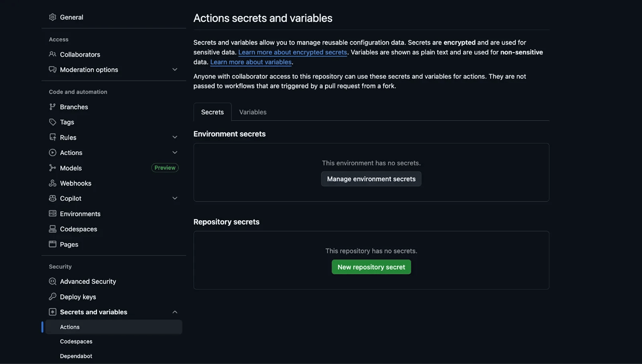
Task: Expand the Rules section chevron
Action: (175, 137)
